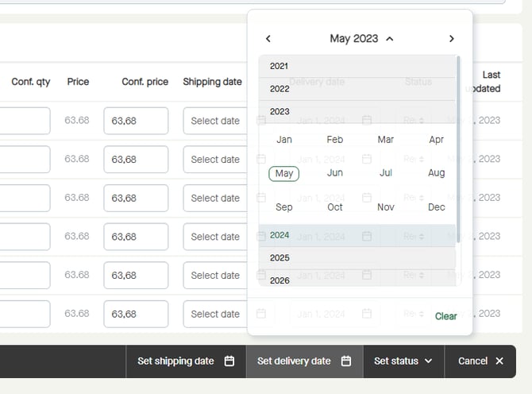532x394 pixels.
Task: Select year 2021 in the list
Action: (x=279, y=66)
